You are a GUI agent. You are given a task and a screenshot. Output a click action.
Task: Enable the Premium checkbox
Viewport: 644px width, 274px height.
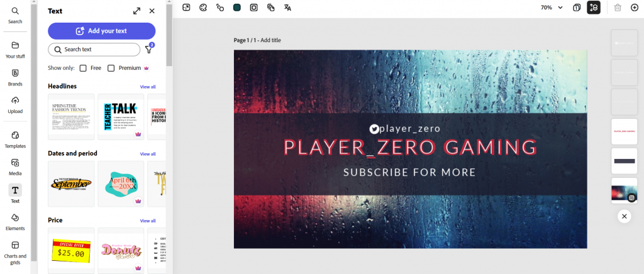coord(111,68)
